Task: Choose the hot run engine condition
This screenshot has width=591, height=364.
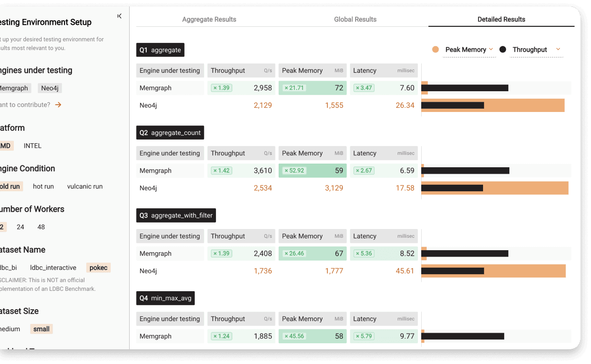Action: click(x=43, y=187)
